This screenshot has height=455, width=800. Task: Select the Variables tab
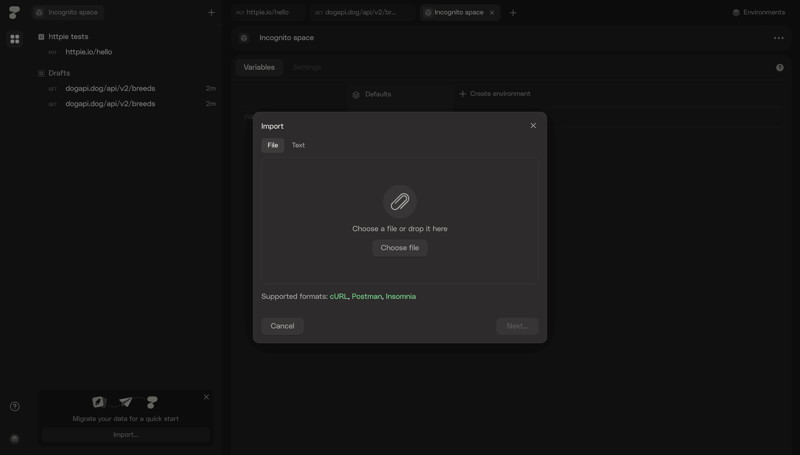259,67
